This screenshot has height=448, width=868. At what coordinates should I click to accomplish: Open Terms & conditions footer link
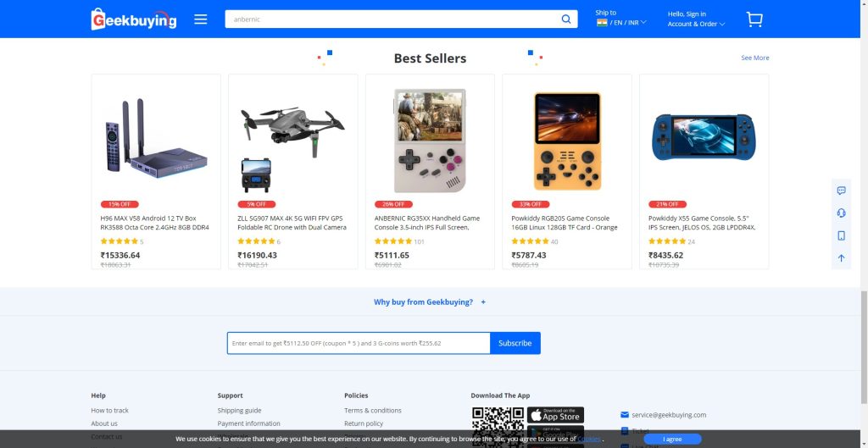tap(373, 411)
